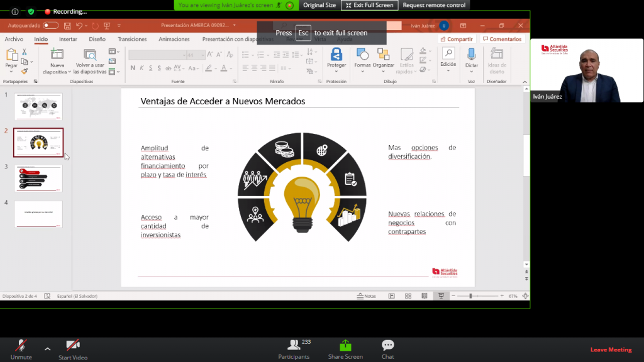
Task: Click the Clear formatting icon
Action: pos(230,54)
